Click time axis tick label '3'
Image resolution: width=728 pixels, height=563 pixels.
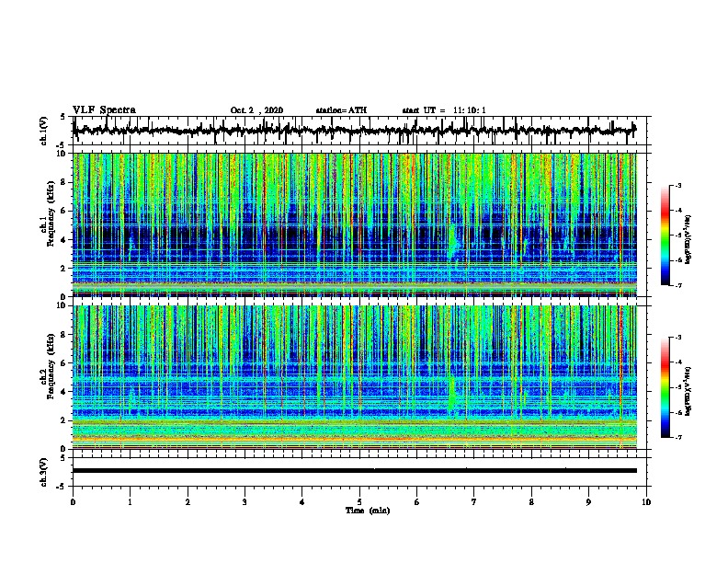[245, 502]
